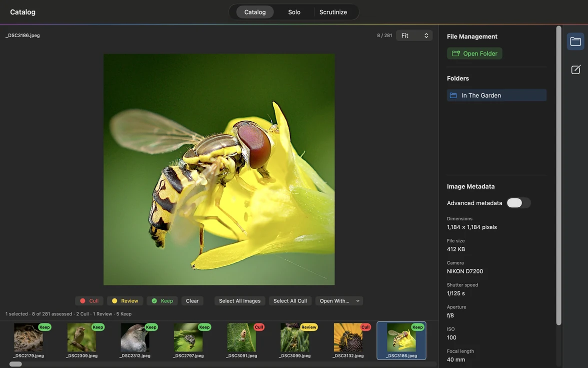Image resolution: width=588 pixels, height=368 pixels.
Task: Switch to the Scrutinize tab
Action: tap(333, 12)
